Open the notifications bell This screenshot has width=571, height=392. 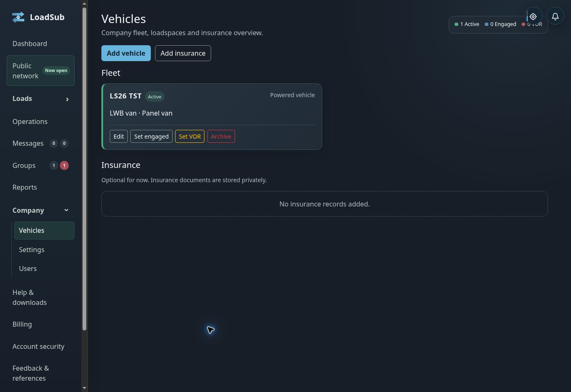[555, 16]
